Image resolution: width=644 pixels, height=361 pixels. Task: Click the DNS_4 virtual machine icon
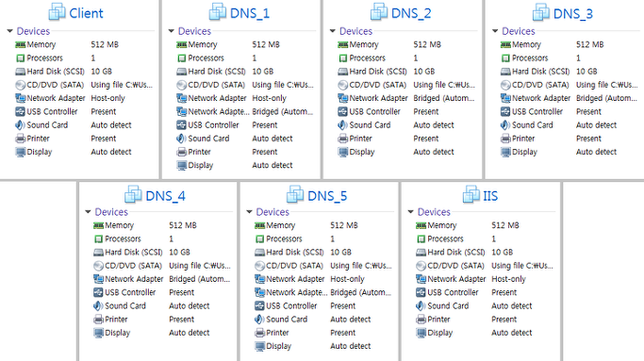(133, 194)
